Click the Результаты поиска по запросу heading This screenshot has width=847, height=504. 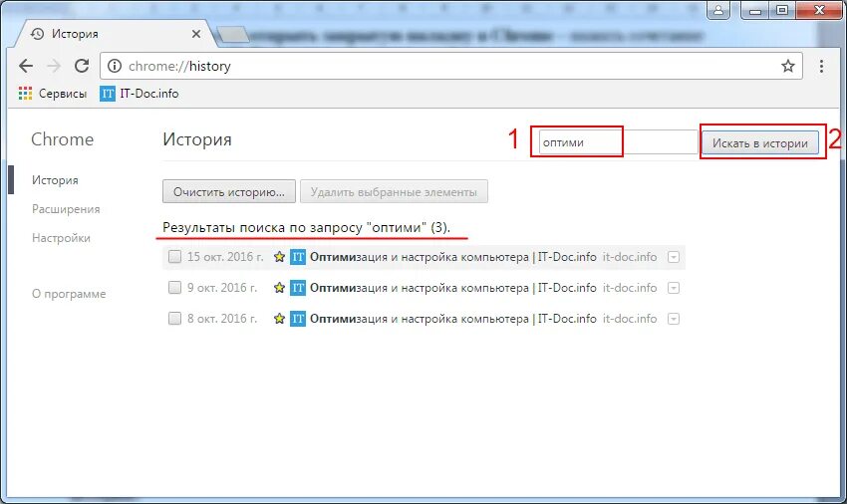point(306,227)
